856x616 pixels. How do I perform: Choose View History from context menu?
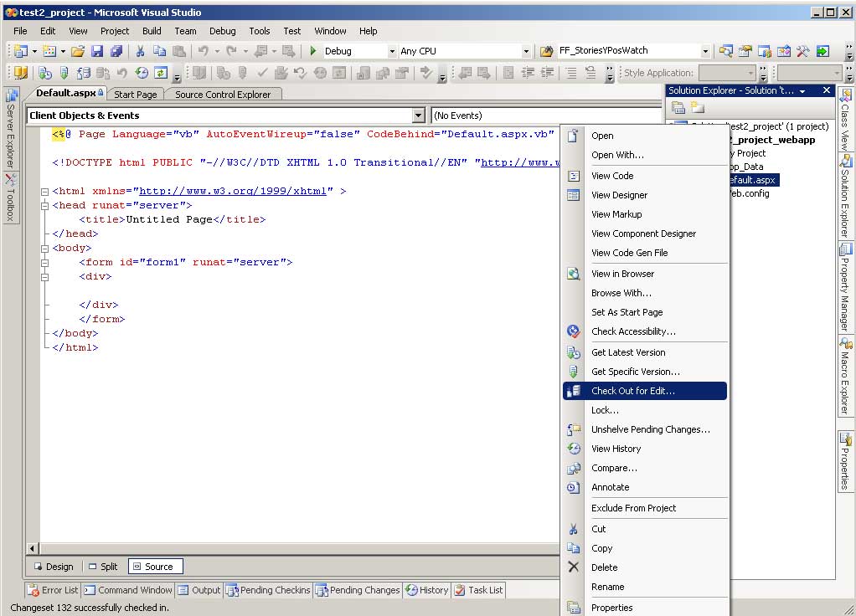coord(645,449)
